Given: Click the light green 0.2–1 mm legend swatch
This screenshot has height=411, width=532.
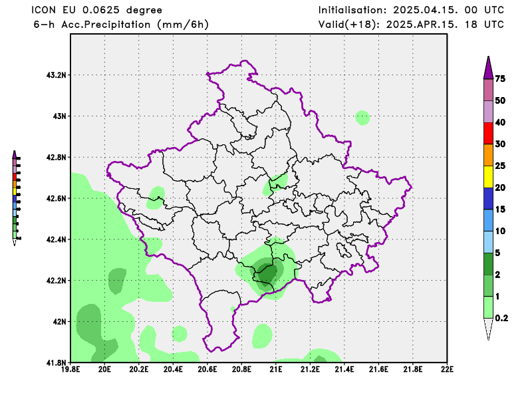Looking at the screenshot, I should point(488,307).
